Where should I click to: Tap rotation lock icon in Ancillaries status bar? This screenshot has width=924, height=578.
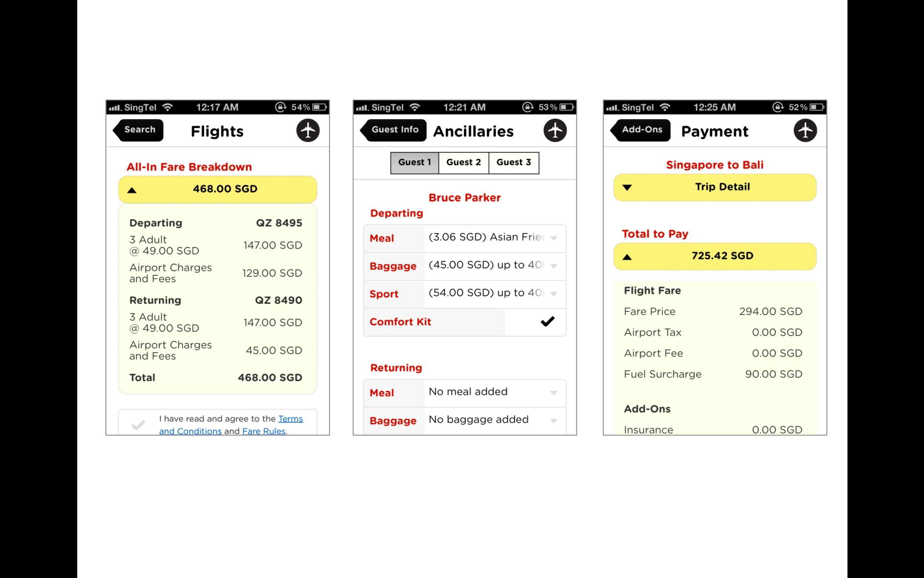coord(528,107)
